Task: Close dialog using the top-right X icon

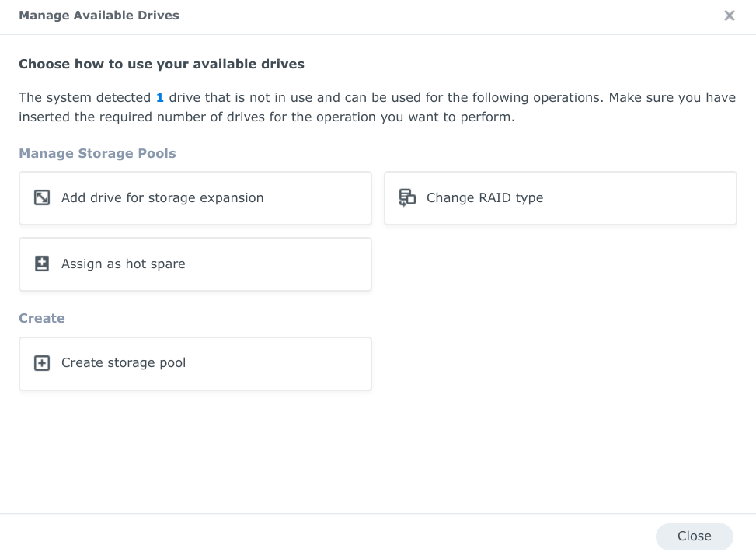Action: [x=729, y=16]
